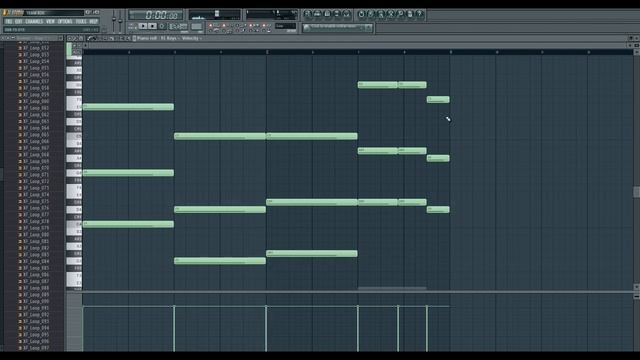Click the velocity handle of the second chord

(174, 307)
